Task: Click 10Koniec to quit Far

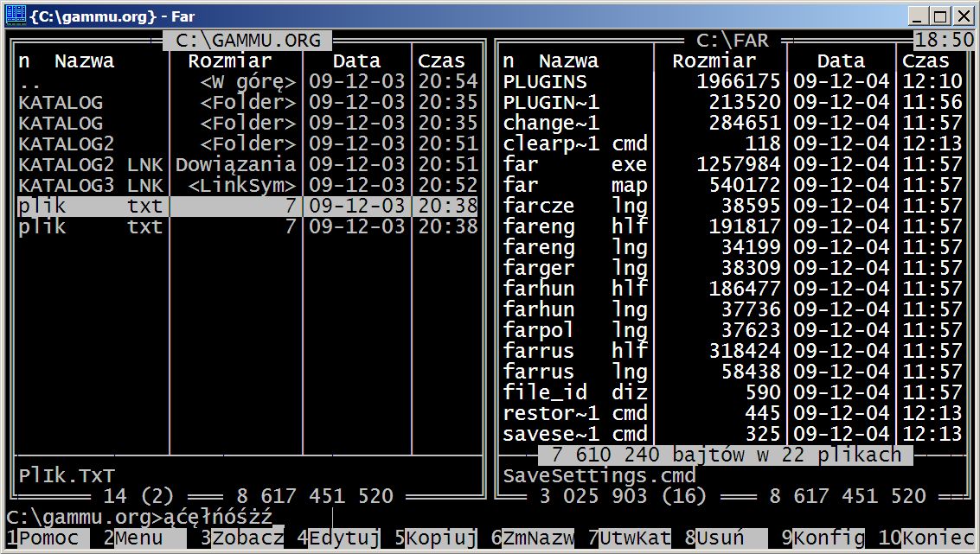Action: (927, 538)
